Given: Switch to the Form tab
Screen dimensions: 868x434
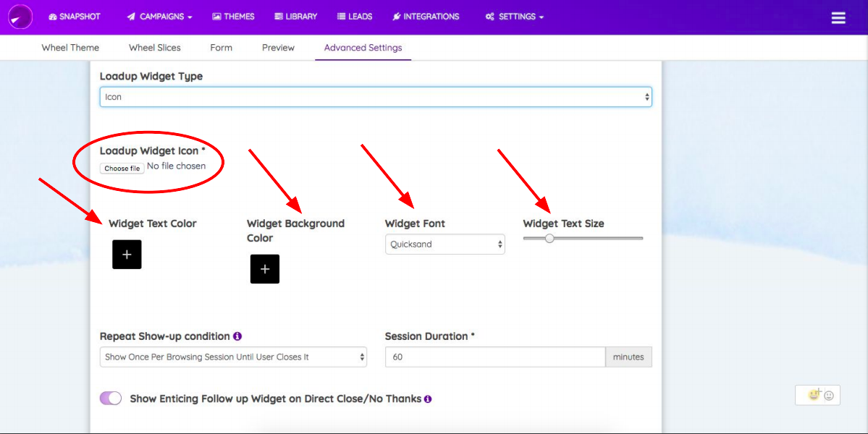Looking at the screenshot, I should pyautogui.click(x=221, y=48).
